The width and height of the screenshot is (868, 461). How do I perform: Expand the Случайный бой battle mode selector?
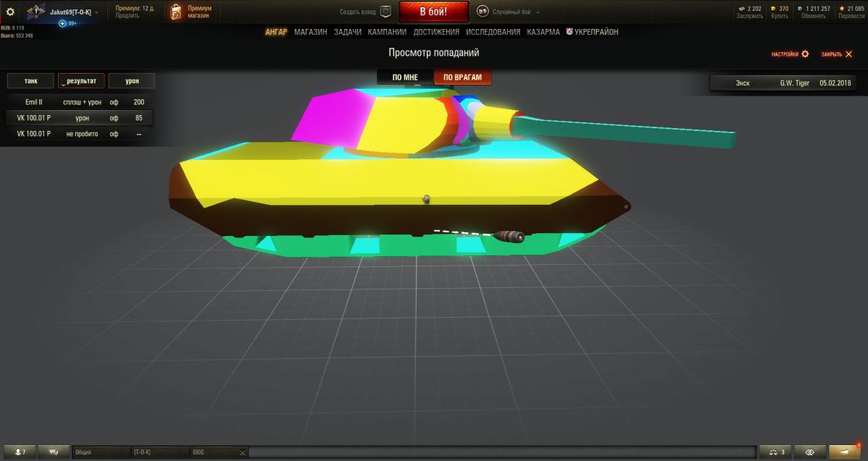(x=515, y=12)
